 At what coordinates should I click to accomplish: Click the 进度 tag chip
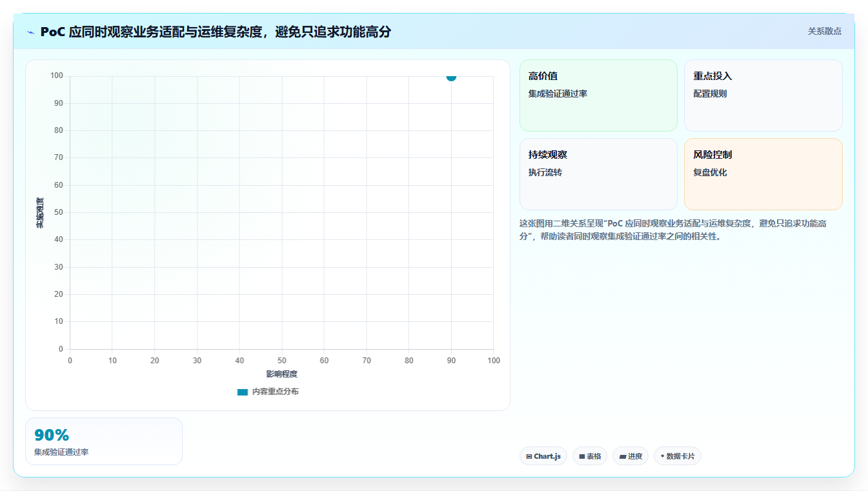631,456
